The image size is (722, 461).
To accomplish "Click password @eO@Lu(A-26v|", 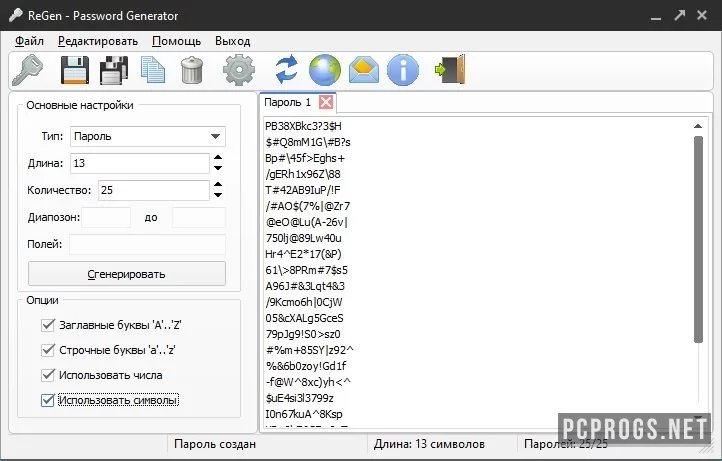I will pos(307,222).
